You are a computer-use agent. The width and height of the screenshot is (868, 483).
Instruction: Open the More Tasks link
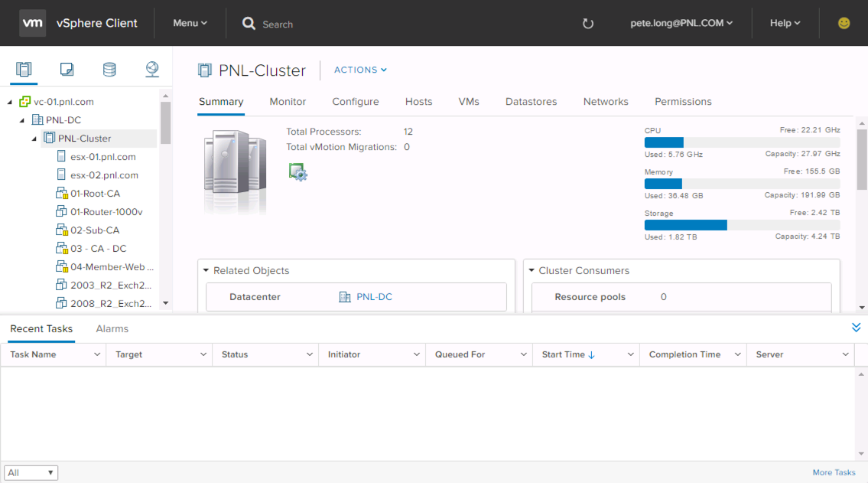tap(834, 472)
